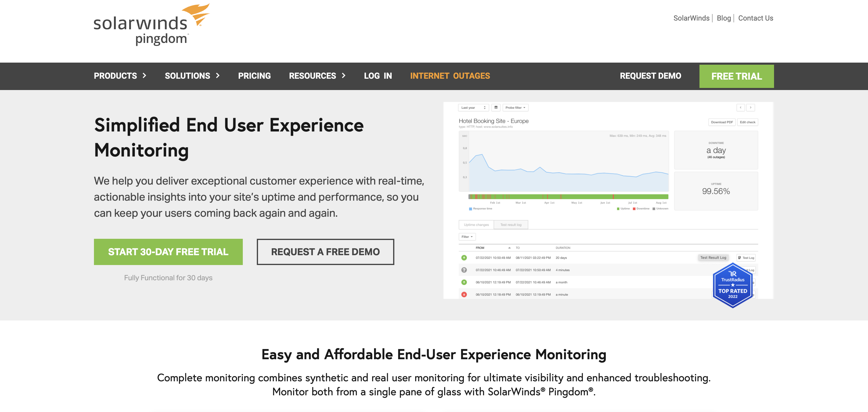Click Request Demo in the nav bar

pos(650,76)
